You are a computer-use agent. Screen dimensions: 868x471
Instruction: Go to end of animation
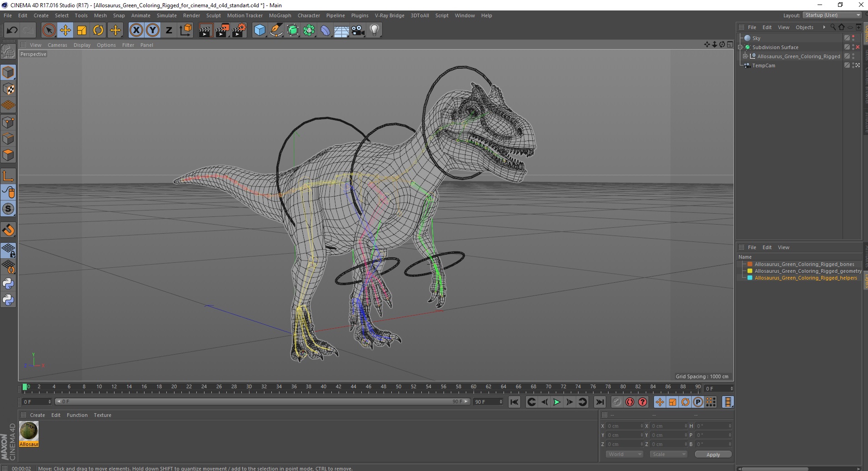click(600, 402)
